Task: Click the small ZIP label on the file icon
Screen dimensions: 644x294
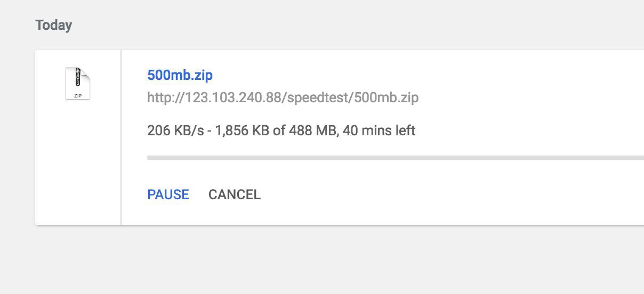Action: tap(78, 96)
